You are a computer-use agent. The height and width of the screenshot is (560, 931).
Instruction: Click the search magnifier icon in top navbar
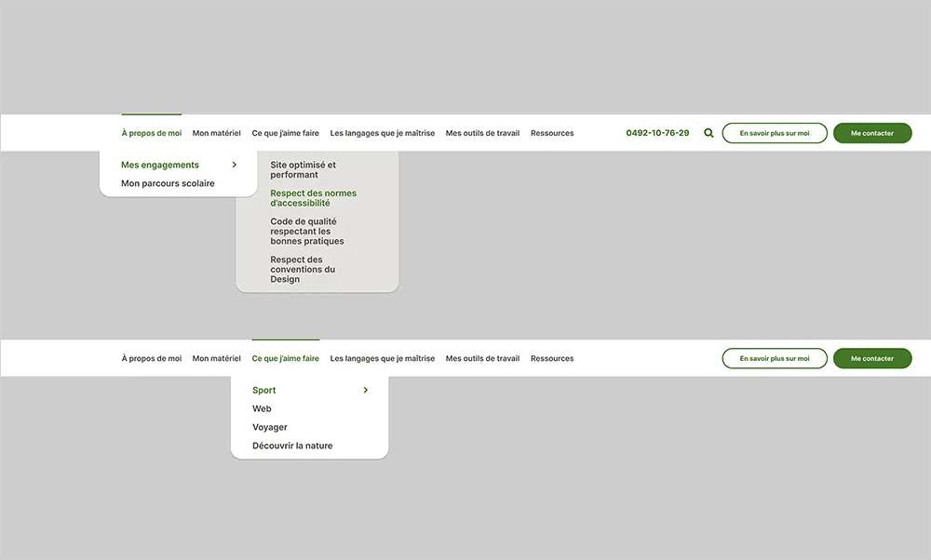pyautogui.click(x=708, y=133)
